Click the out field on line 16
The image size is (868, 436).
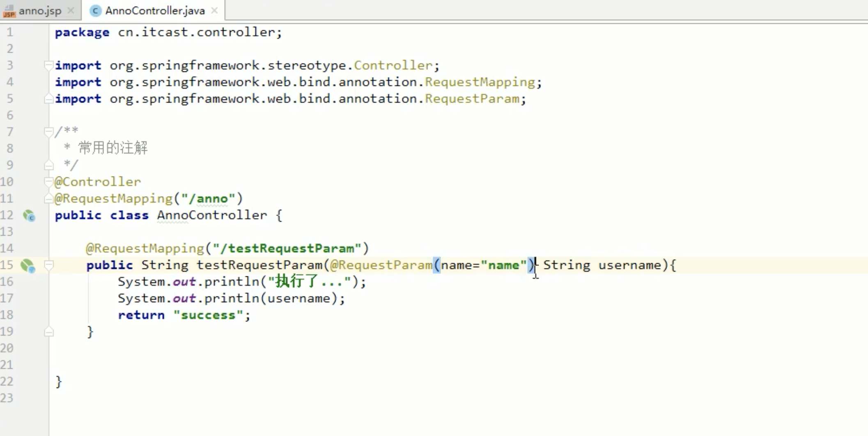184,282
